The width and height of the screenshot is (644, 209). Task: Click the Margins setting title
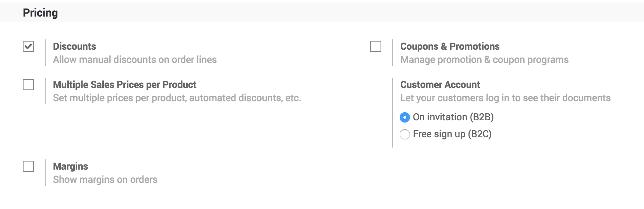(70, 166)
